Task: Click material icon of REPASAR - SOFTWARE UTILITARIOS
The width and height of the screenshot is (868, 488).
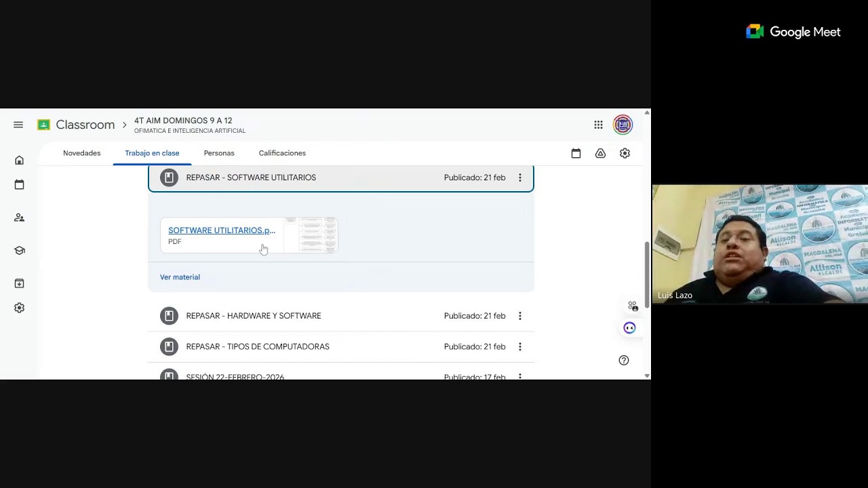Action: pos(169,178)
